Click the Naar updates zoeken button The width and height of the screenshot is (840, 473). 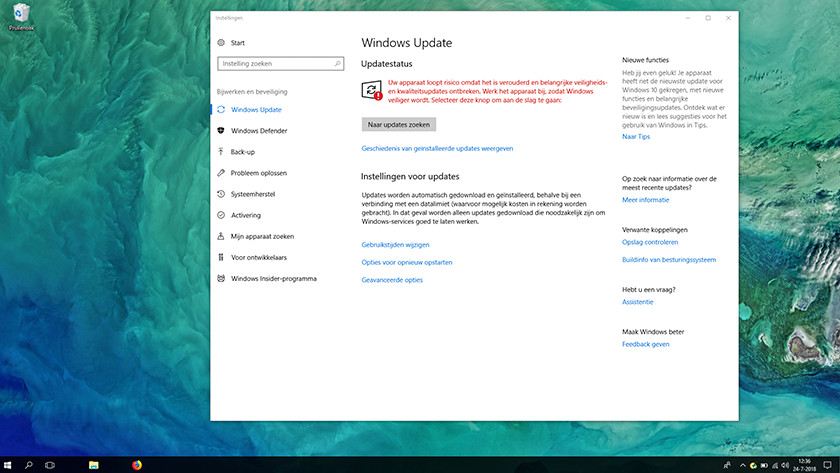click(x=399, y=124)
